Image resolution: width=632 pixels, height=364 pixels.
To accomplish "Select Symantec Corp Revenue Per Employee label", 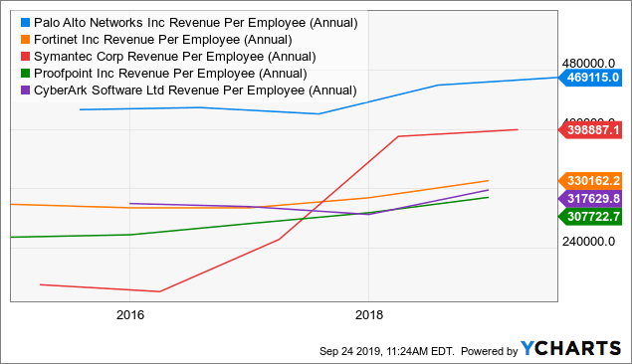I will tap(175, 57).
